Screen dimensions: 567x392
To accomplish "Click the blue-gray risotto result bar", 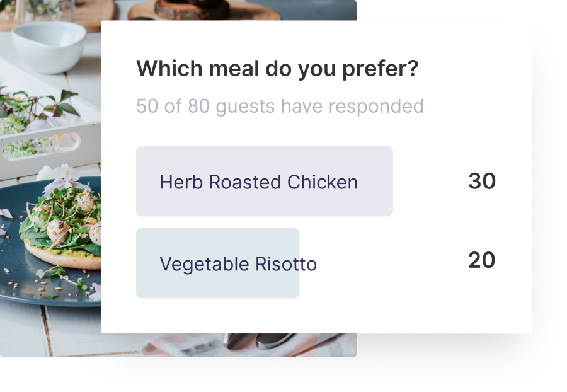I will [218, 263].
